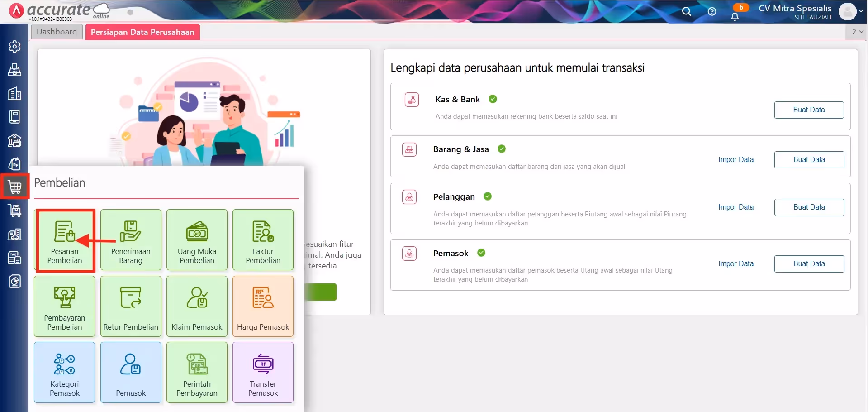Open the Pesanan Pembelian module
The height and width of the screenshot is (412, 868).
(65, 240)
